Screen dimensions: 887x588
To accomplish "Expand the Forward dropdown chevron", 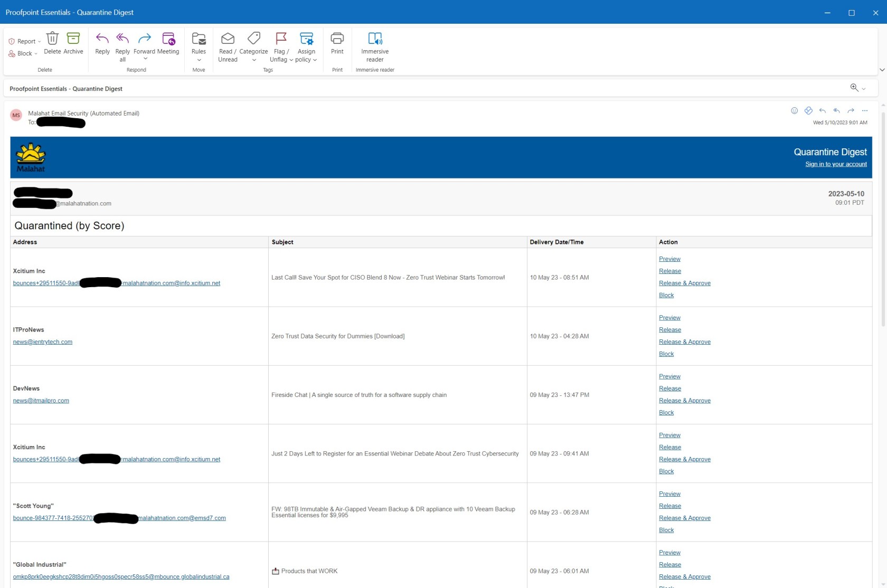I will coord(145,59).
